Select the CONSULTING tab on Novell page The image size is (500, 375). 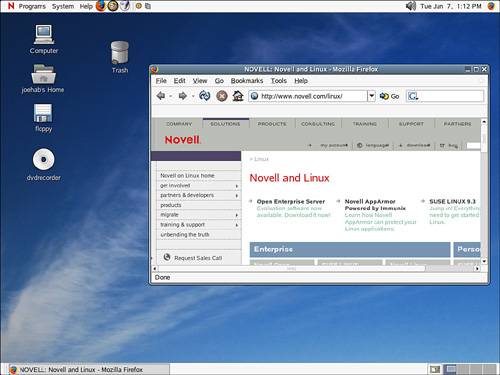[318, 124]
